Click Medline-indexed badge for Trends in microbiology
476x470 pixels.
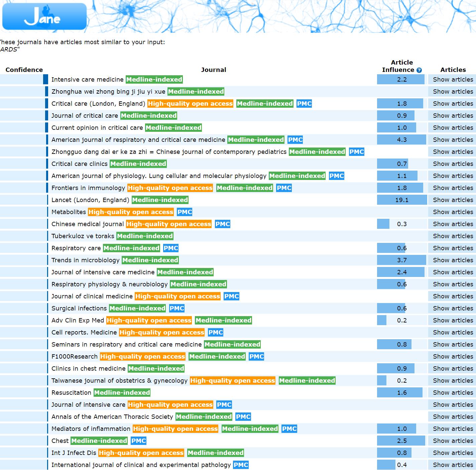[150, 260]
